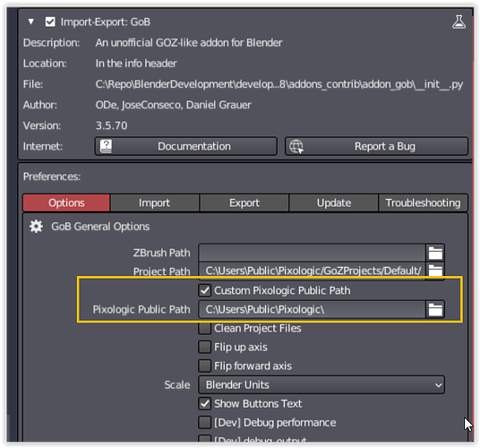The height and width of the screenshot is (448, 480).
Task: Open folder browser for Pixologic Public Path
Action: tap(435, 309)
